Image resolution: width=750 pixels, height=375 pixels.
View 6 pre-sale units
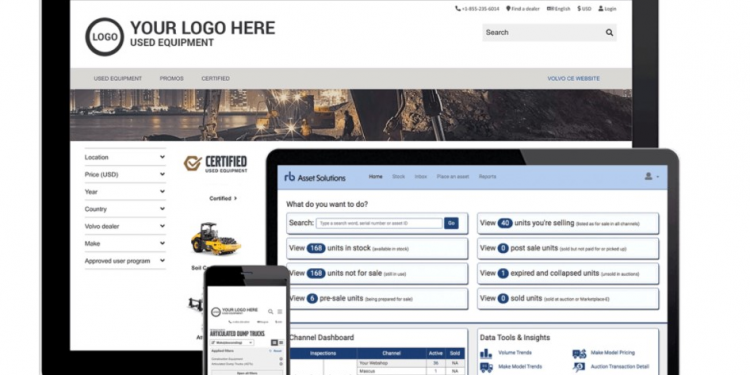click(x=377, y=298)
